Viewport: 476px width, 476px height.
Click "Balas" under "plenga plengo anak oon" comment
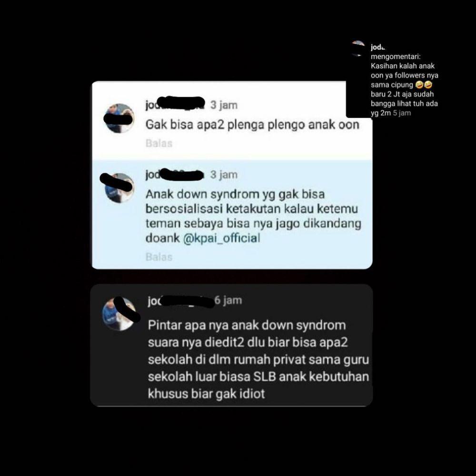coord(159,143)
